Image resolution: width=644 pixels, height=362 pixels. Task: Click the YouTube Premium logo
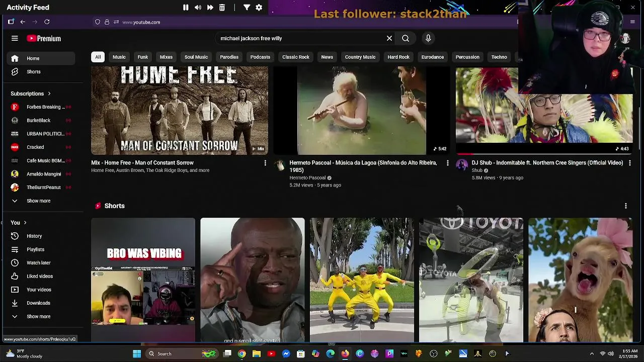click(x=44, y=38)
